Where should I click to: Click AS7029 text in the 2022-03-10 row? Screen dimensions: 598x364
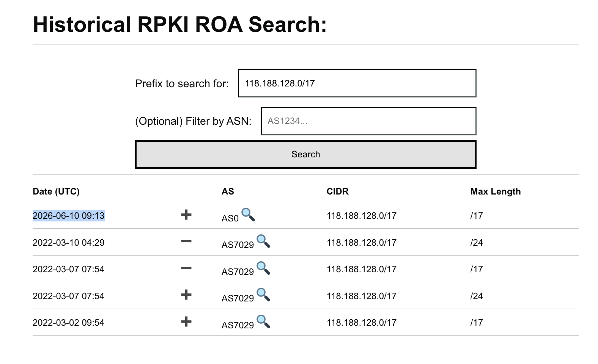238,245
